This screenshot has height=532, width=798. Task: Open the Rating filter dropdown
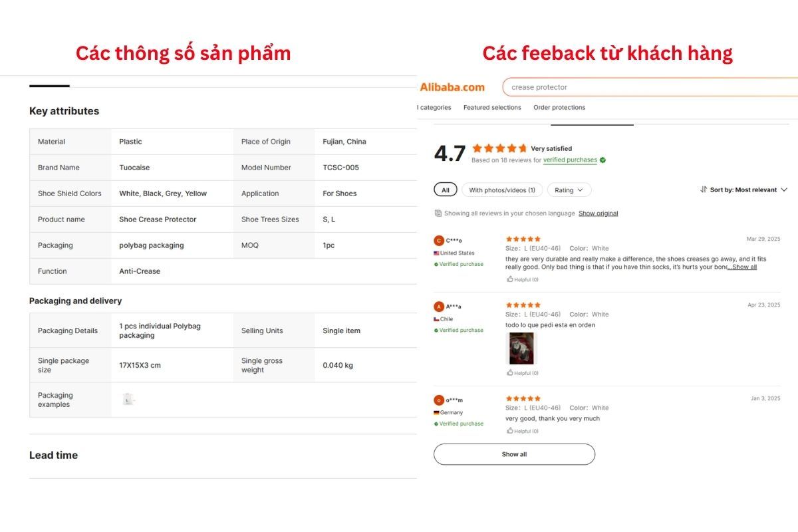[569, 190]
